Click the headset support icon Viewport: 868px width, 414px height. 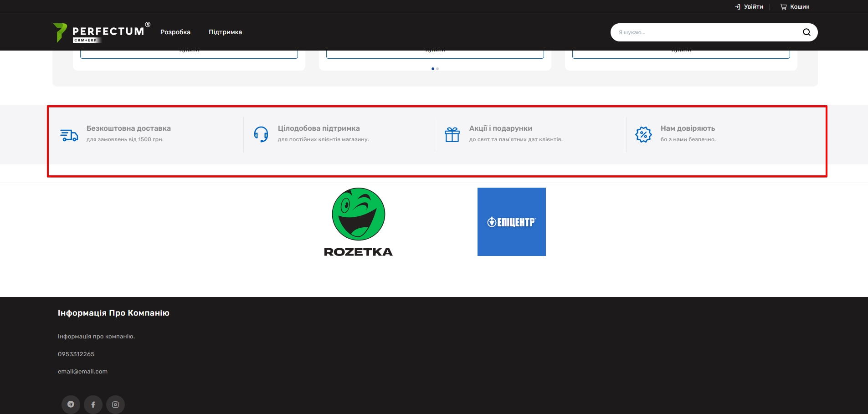261,134
